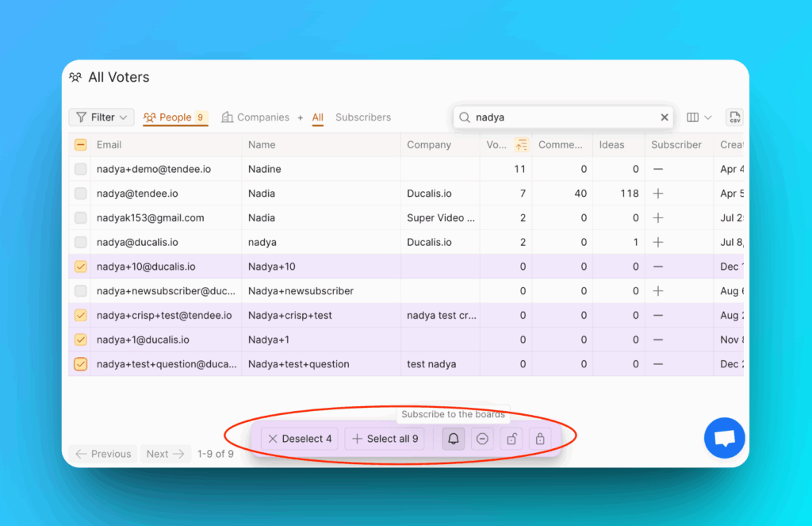Viewport: 812px width, 526px height.
Task: Click the plus icon in nadya@tendee.io's Subscriber cell
Action: 658,194
